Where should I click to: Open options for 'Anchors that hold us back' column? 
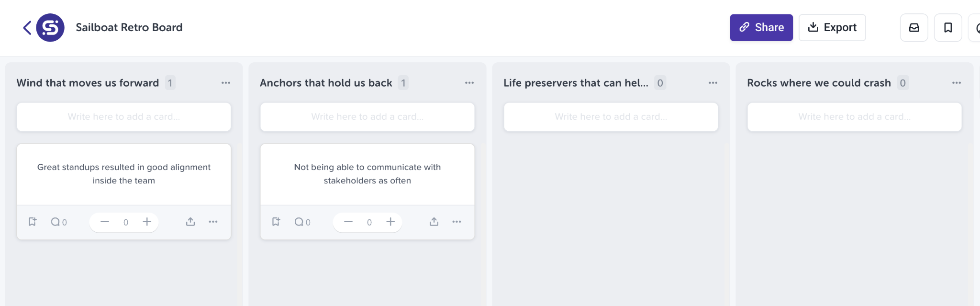coord(469,82)
